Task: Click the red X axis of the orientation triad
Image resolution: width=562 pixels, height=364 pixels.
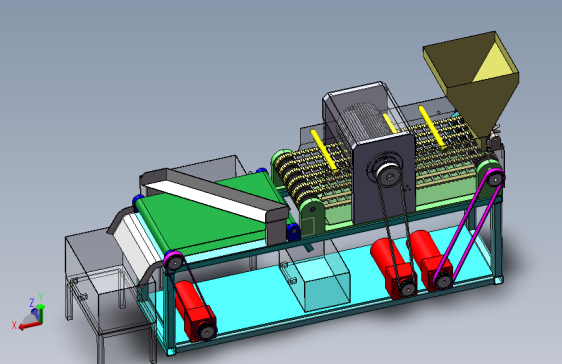Action: pyautogui.click(x=30, y=325)
